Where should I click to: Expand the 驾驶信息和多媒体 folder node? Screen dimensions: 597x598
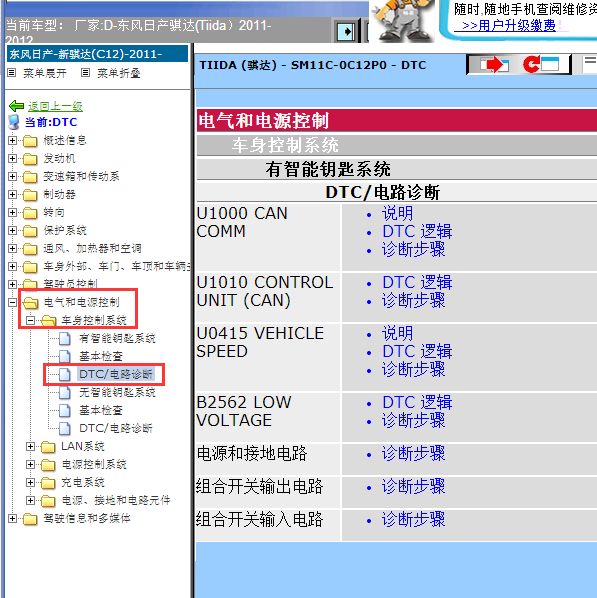[x=12, y=518]
